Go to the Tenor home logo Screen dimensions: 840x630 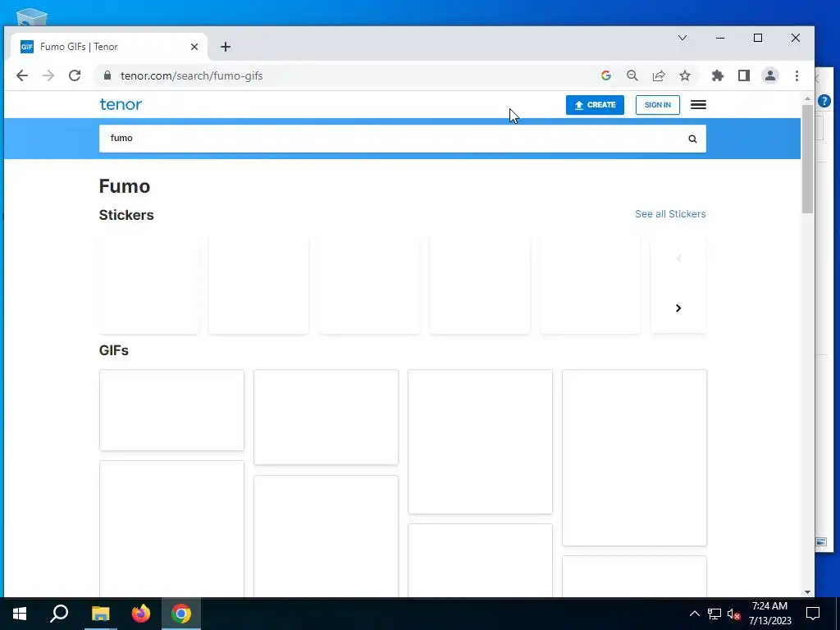tap(121, 104)
